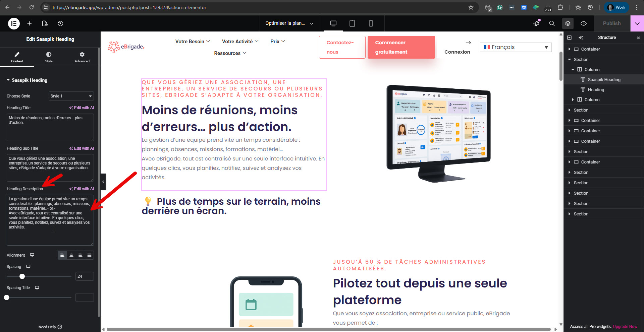Click the Structure panel dock icon
Screen dimensions: 644x332
click(570, 38)
